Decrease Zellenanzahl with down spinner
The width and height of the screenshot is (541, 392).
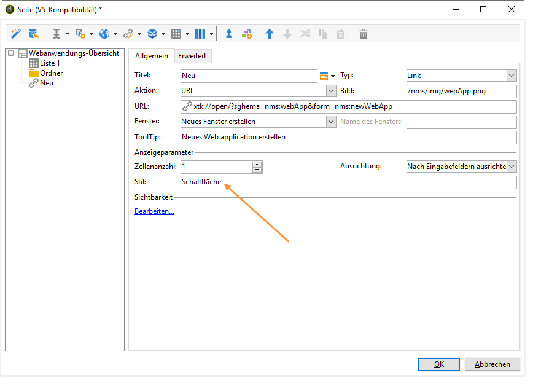point(257,170)
